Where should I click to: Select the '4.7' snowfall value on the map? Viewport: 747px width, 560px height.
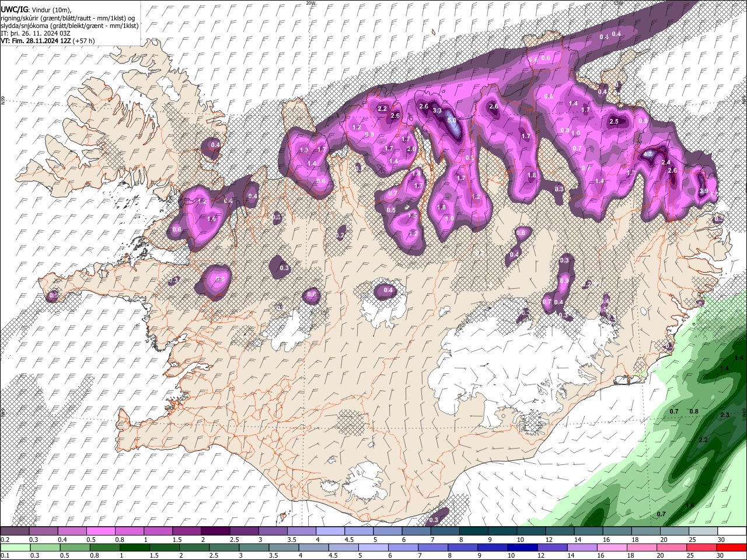click(x=648, y=154)
